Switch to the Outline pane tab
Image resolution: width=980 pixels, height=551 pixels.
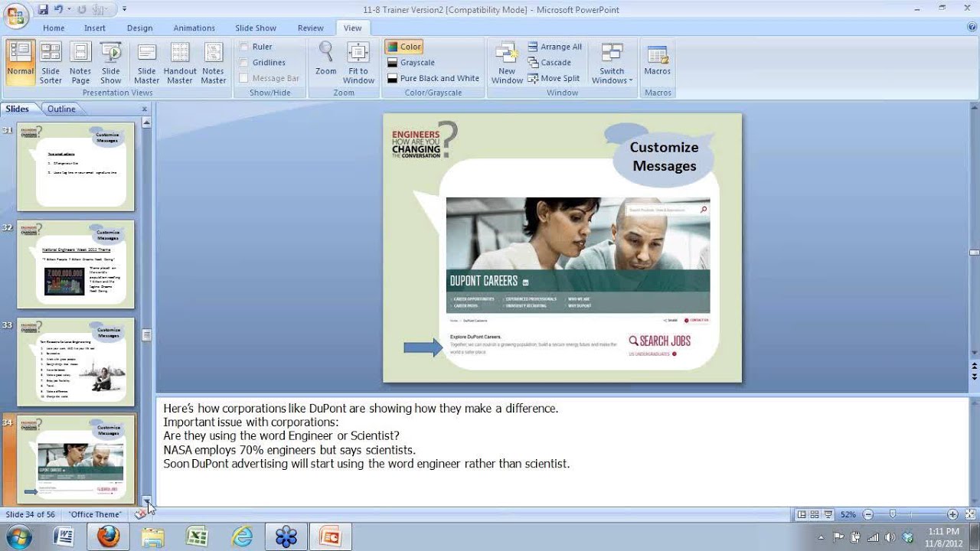tap(61, 109)
